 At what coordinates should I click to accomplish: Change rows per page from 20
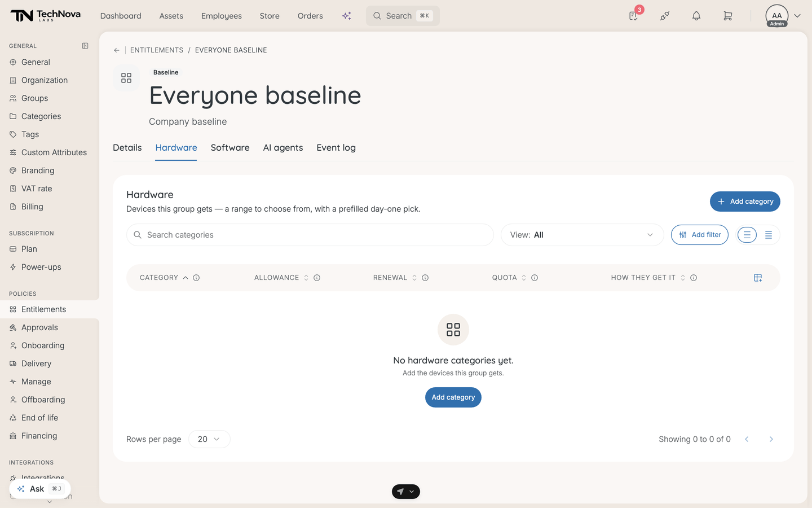click(x=209, y=439)
